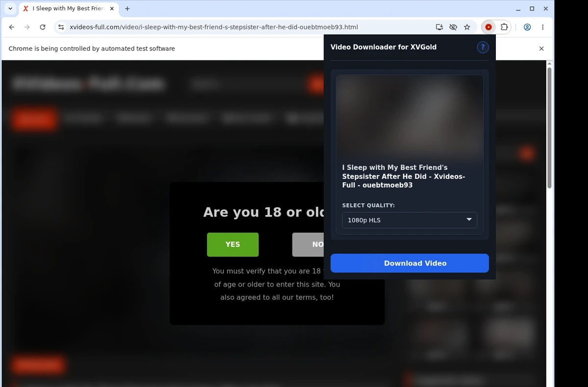Image resolution: width=588 pixels, height=387 pixels.
Task: Maximize the Chrome window
Action: click(532, 9)
